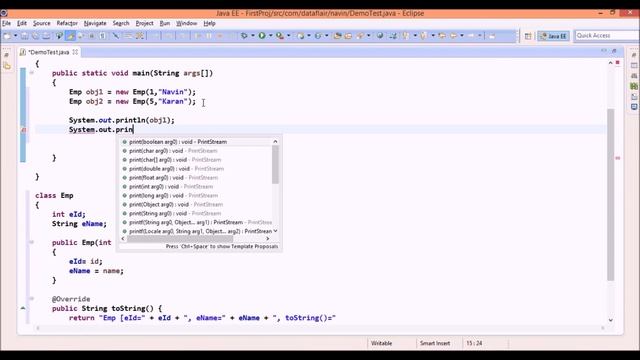Click the Save toolbar icon
Screen dimensions: 640x360
click(x=24, y=36)
